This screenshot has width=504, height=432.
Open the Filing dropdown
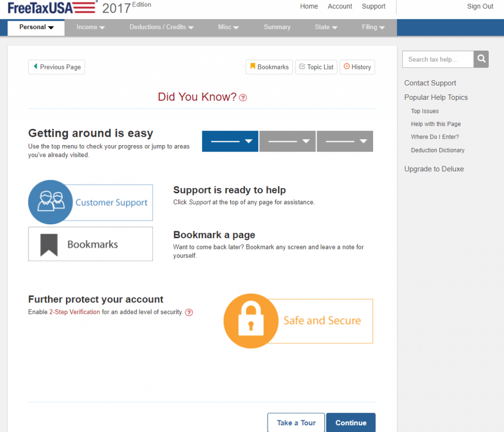pos(373,27)
